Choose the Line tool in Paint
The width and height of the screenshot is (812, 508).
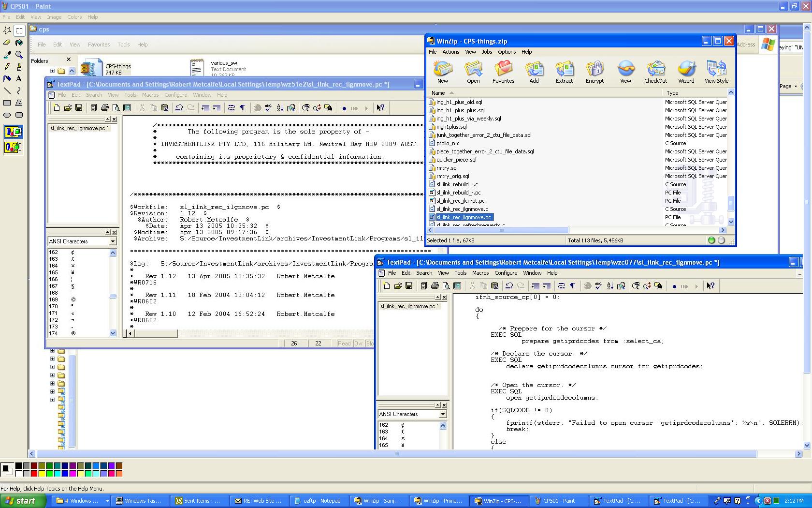tap(7, 90)
